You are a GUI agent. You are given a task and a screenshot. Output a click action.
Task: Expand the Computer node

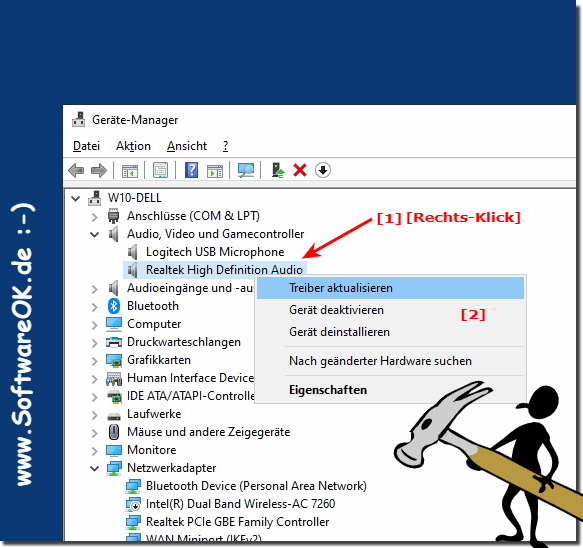click(x=95, y=325)
